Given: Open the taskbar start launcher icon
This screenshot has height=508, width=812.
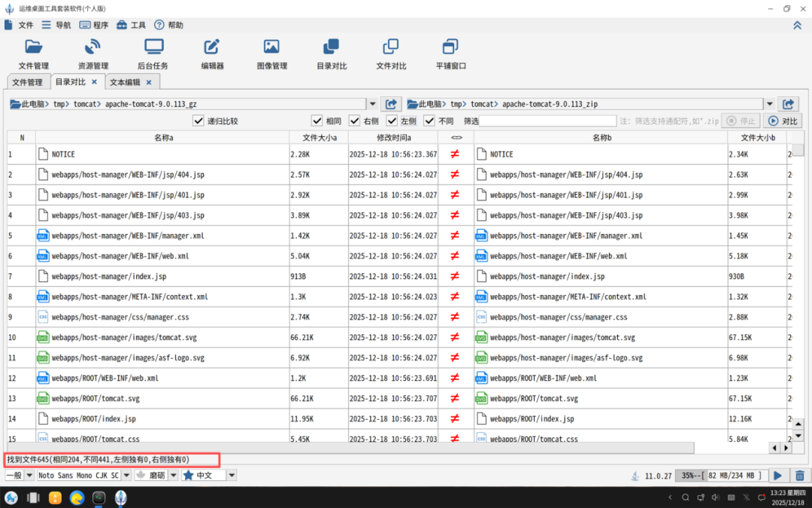Looking at the screenshot, I should [x=11, y=498].
